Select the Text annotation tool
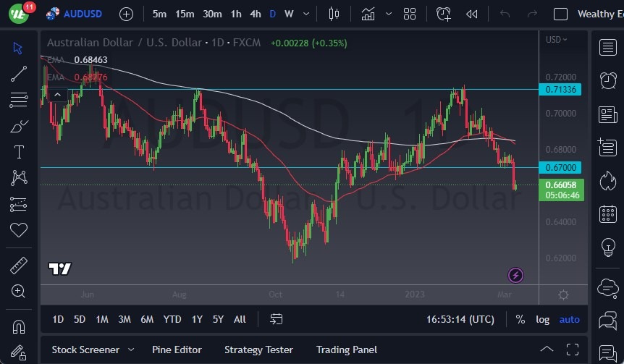This screenshot has height=364, width=624. (x=19, y=152)
